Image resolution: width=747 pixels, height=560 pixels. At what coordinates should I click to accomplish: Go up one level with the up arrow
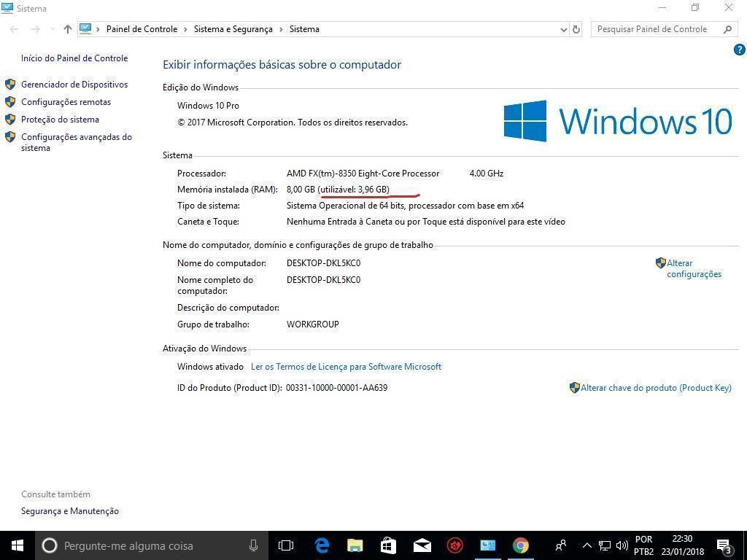click(68, 29)
